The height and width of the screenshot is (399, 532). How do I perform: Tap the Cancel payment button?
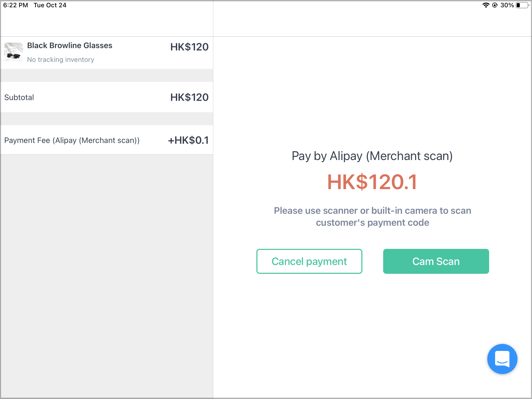[309, 261]
